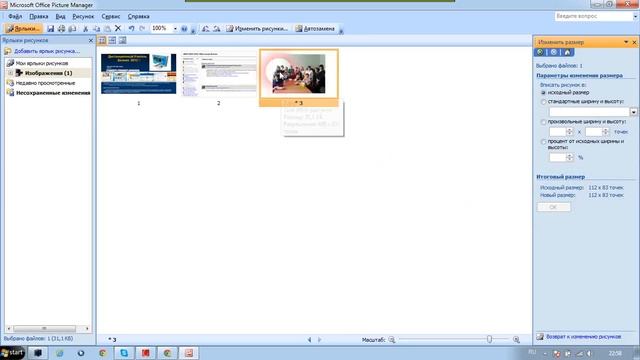
Task: Select исходный размер radio button
Action: point(543,93)
